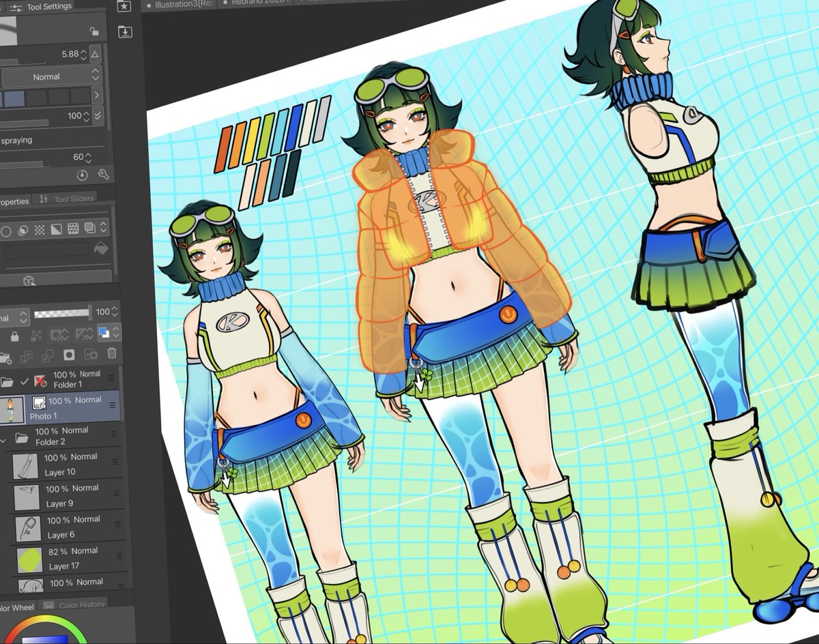Screen dimensions: 819x644
Task: Click the starred materials folder icon
Action: tap(124, 6)
